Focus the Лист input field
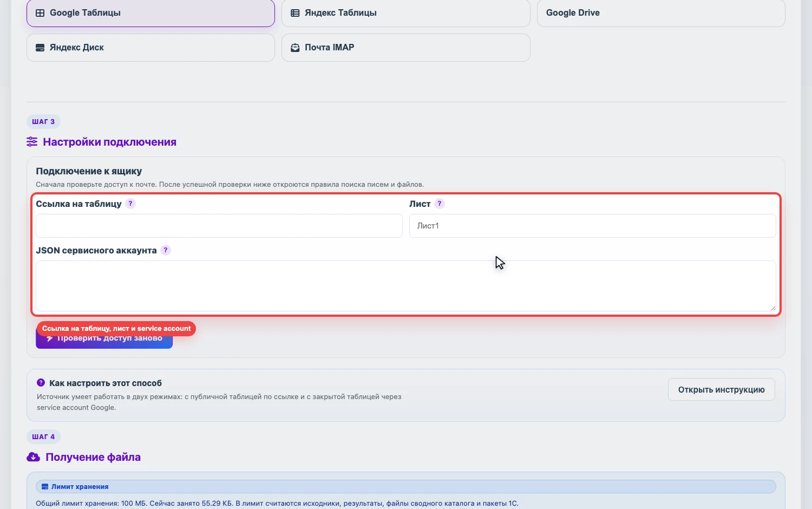Viewport: 812px width, 509px height. pos(593,226)
